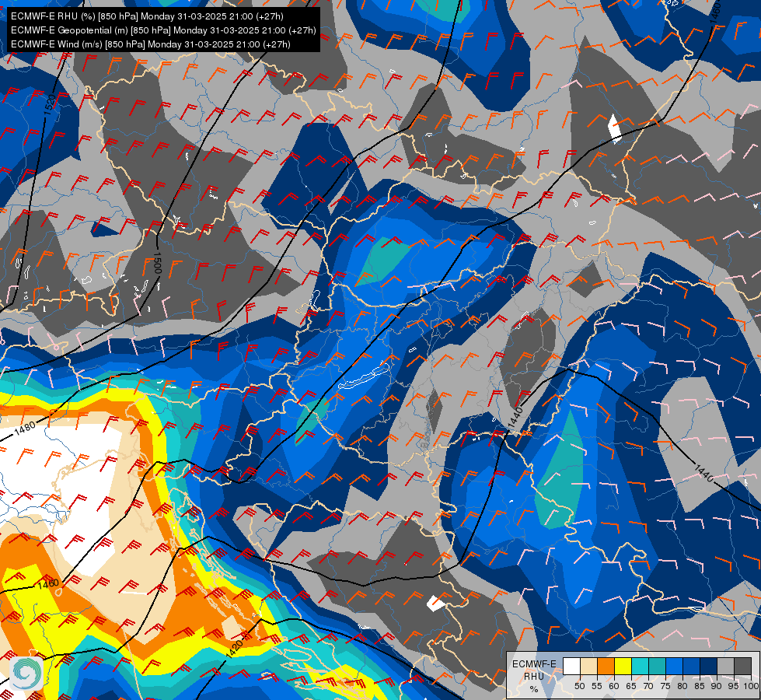Click the bright blue 75-80% legend swatch

point(674,666)
